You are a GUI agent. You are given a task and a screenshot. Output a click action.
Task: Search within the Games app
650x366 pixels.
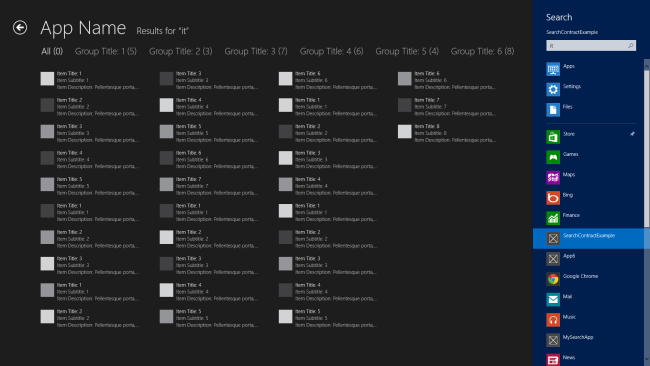[591, 157]
